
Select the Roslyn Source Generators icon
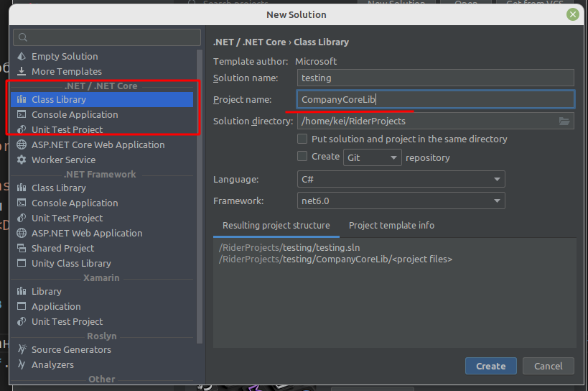tap(22, 349)
